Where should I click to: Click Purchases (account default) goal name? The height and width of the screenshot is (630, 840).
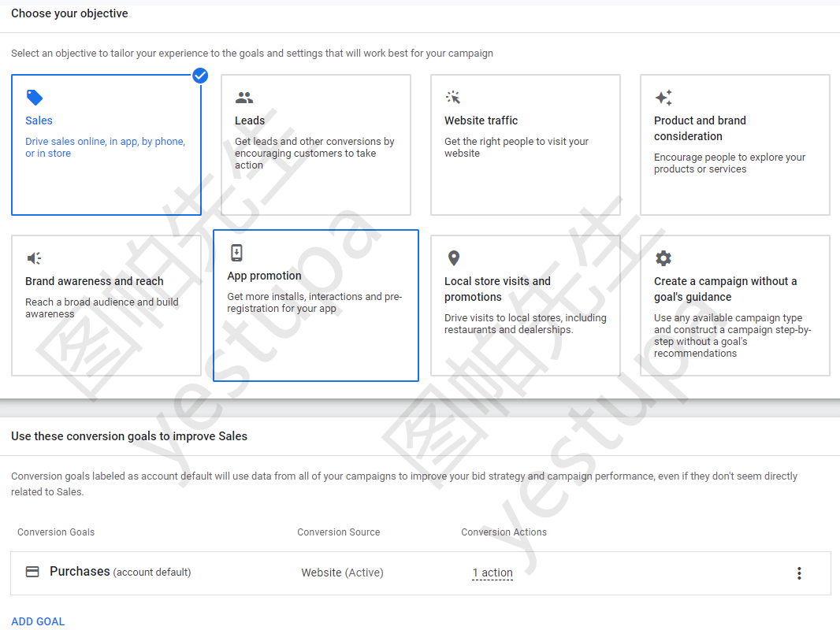120,572
